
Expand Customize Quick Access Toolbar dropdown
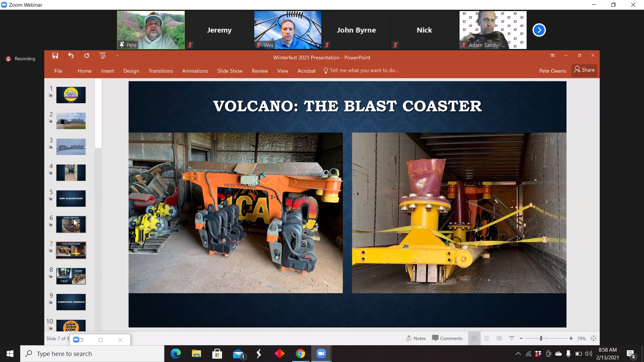pyautogui.click(x=117, y=56)
